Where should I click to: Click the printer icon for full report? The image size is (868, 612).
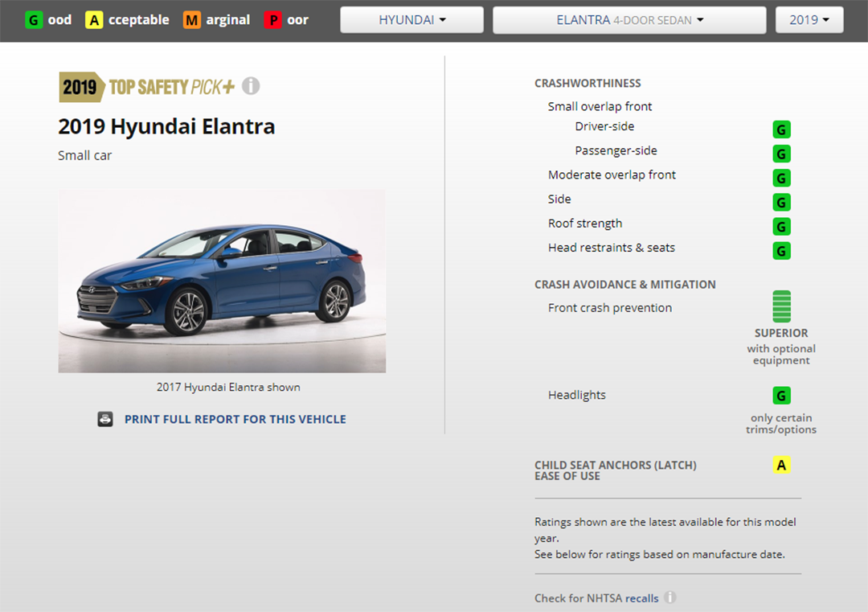[105, 419]
